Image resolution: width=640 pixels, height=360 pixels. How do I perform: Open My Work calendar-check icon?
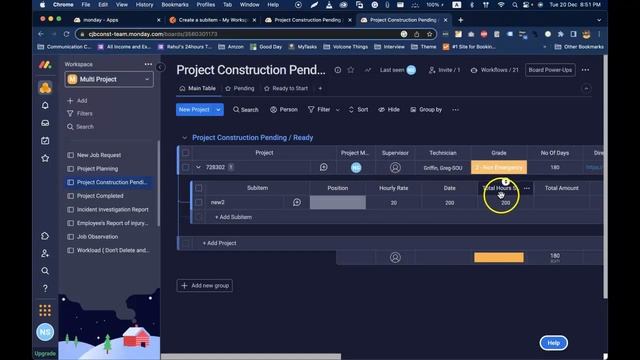click(x=45, y=140)
